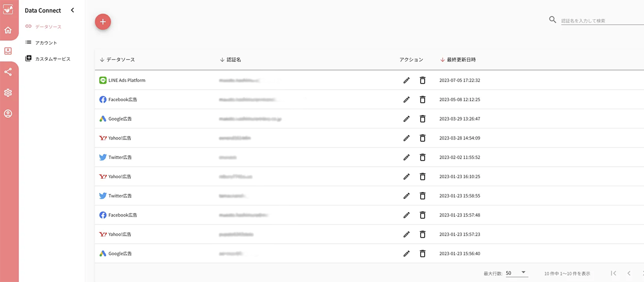Open the カスタムサービス menu item
This screenshot has width=644, height=282.
pos(52,59)
